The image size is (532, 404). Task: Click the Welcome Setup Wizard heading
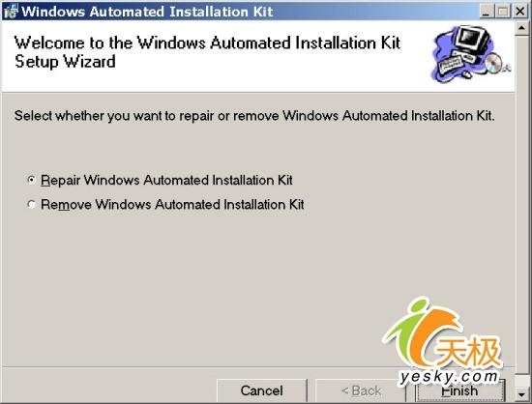(x=207, y=52)
